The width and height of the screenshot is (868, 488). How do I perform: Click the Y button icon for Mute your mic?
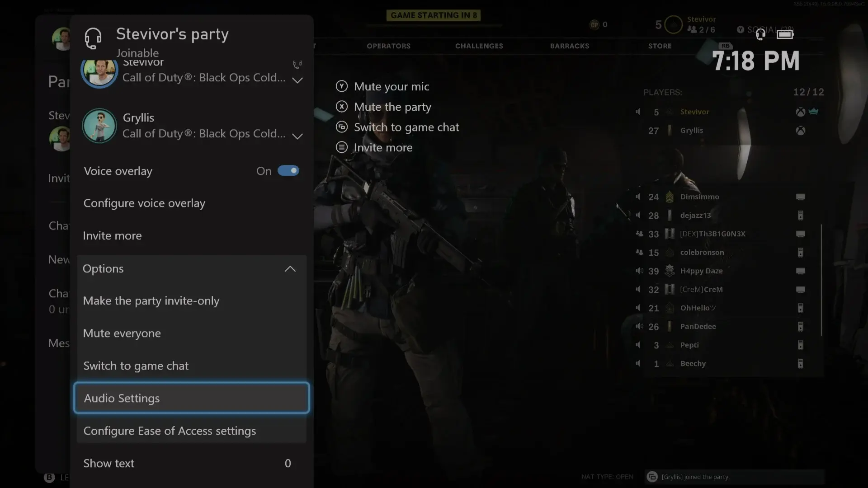pos(342,86)
